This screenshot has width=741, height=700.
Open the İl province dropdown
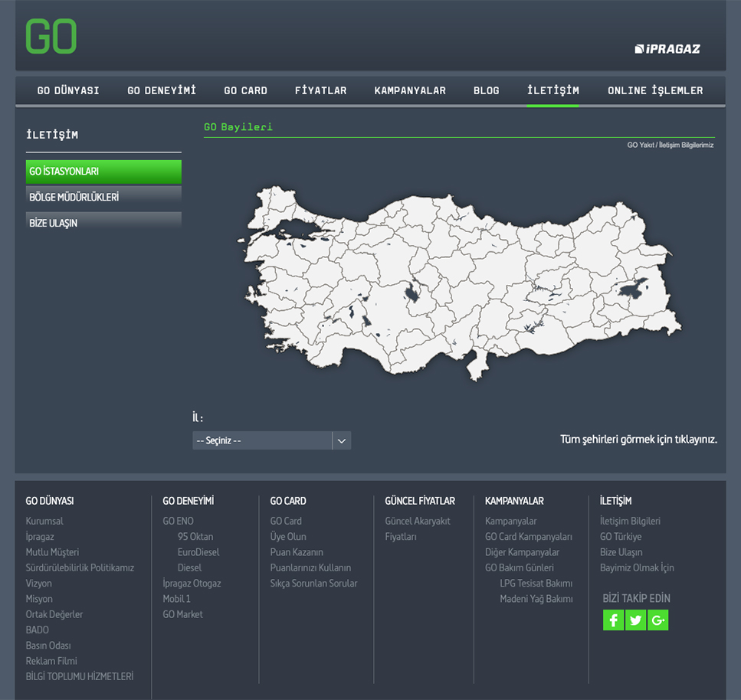(271, 440)
